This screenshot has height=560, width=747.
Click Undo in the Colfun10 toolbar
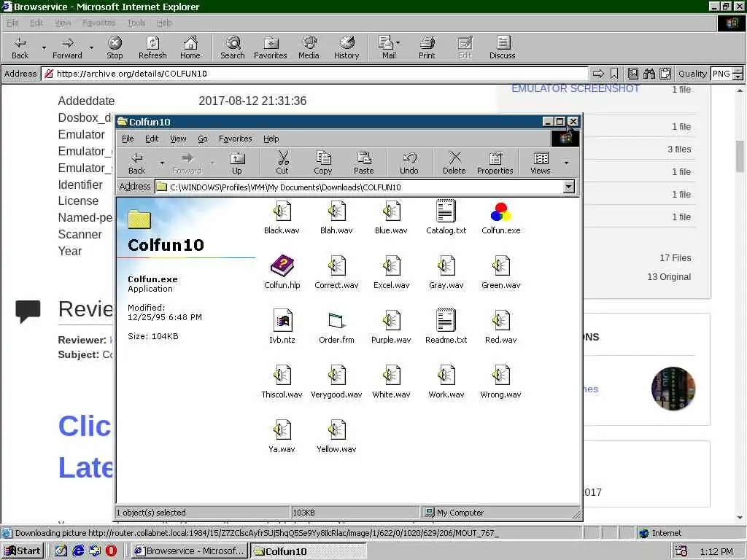coord(409,163)
